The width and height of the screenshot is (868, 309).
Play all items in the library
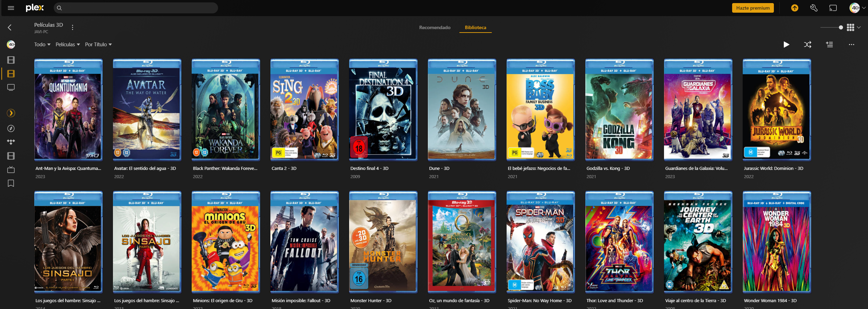coord(787,45)
